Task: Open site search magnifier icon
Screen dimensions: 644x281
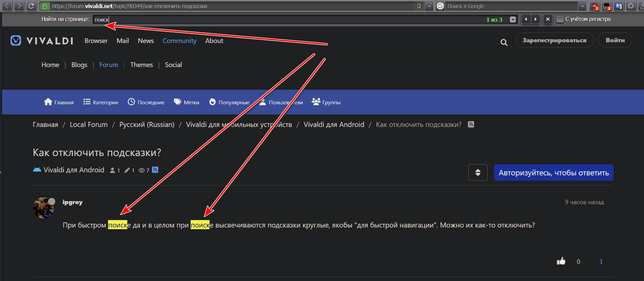Action: pyautogui.click(x=504, y=42)
